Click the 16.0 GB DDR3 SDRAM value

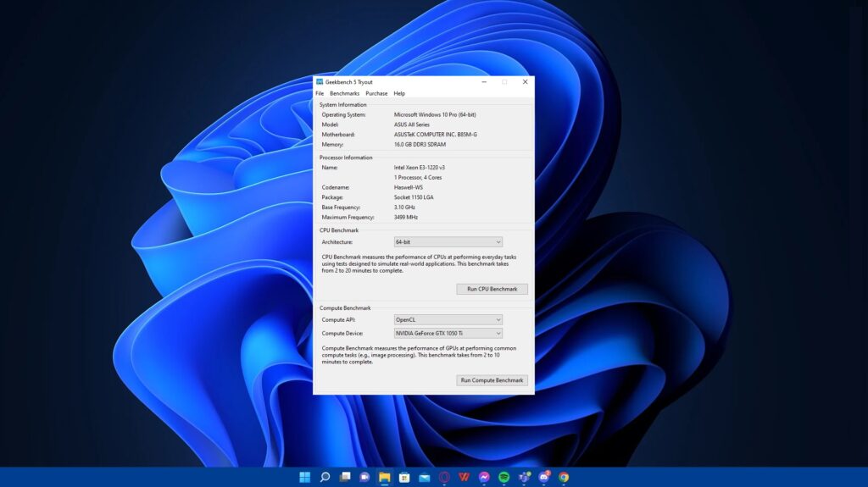pos(420,145)
